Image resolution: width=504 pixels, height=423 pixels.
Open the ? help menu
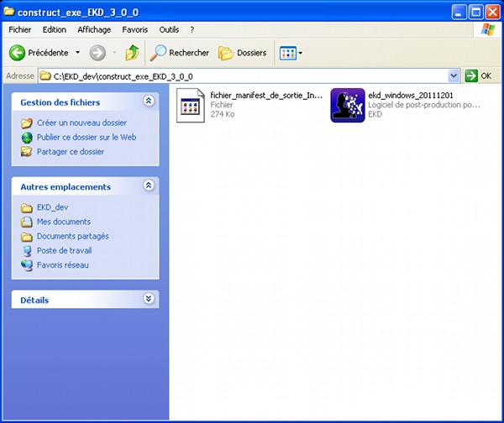(x=192, y=29)
